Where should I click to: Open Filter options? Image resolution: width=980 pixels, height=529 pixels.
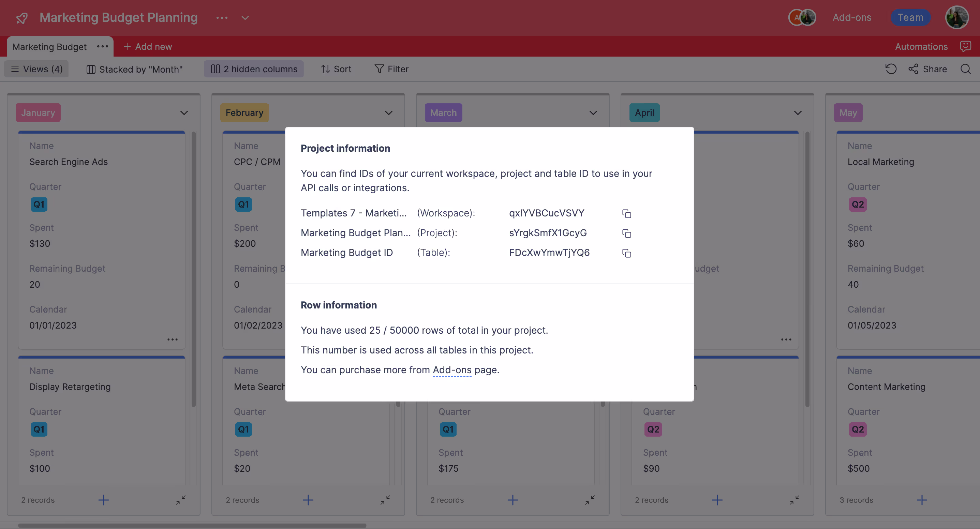click(391, 69)
